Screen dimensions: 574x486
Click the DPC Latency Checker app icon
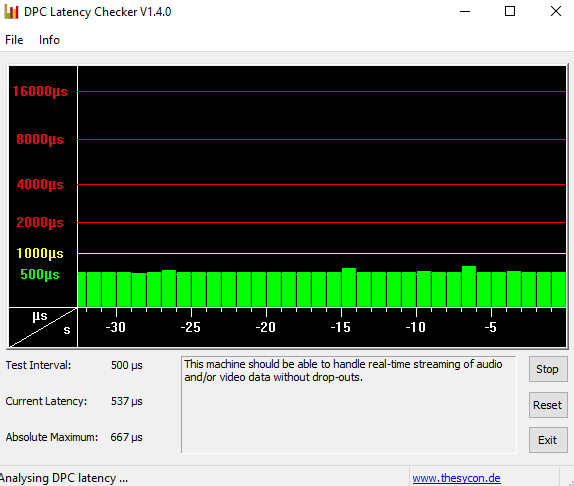click(x=11, y=12)
